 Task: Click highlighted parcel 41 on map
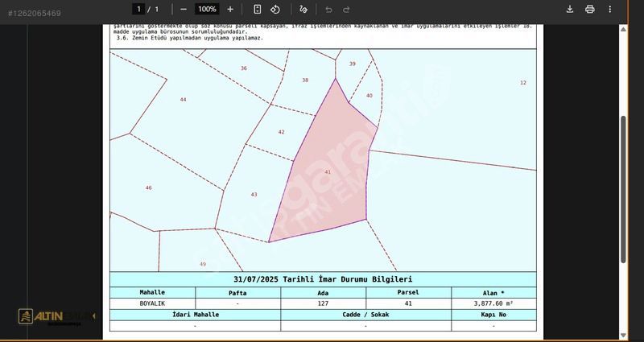click(x=326, y=173)
